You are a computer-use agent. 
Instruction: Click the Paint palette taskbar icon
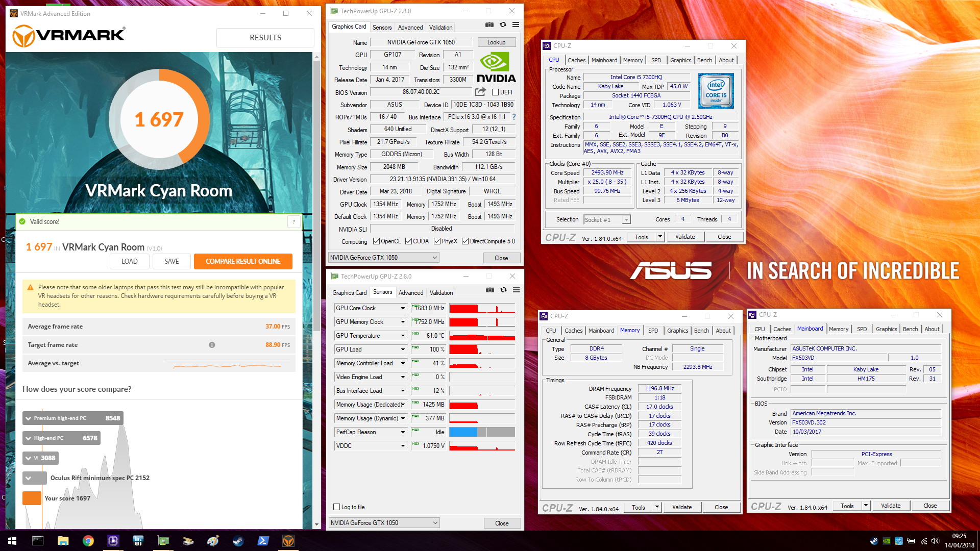click(x=213, y=541)
